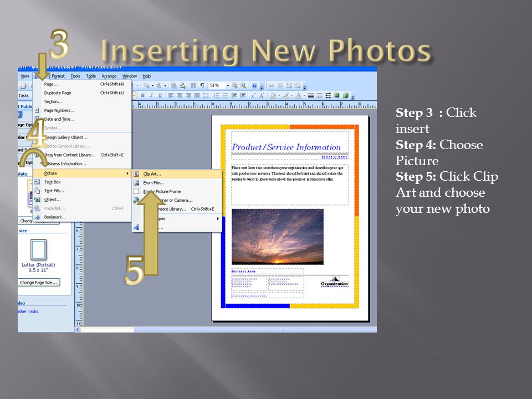Choose From File... in Picture submenu
532x399 pixels.
pyautogui.click(x=177, y=182)
